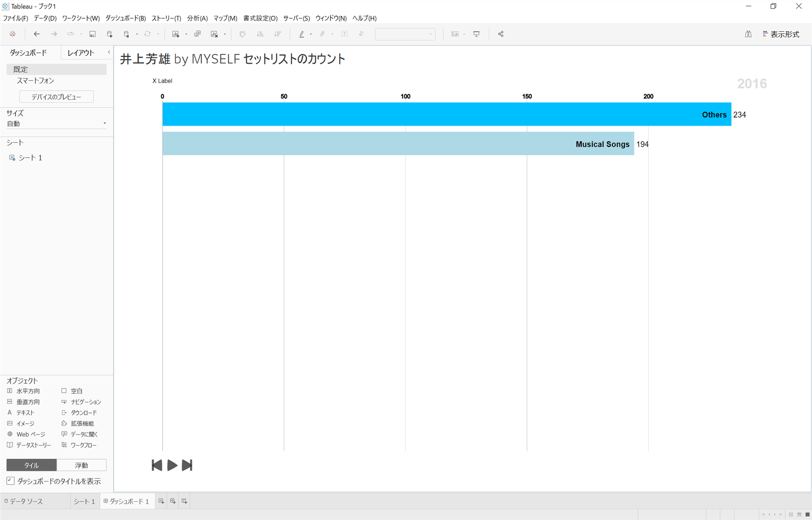The width and height of the screenshot is (812, 520).
Task: Switch to the レイアウト tab
Action: tap(81, 53)
